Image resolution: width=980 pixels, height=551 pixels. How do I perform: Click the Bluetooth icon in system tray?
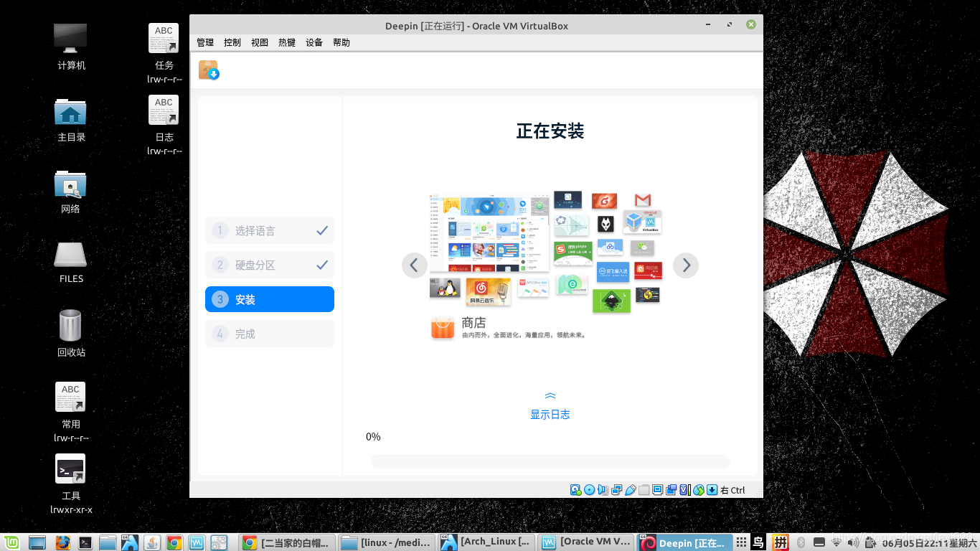coord(801,542)
